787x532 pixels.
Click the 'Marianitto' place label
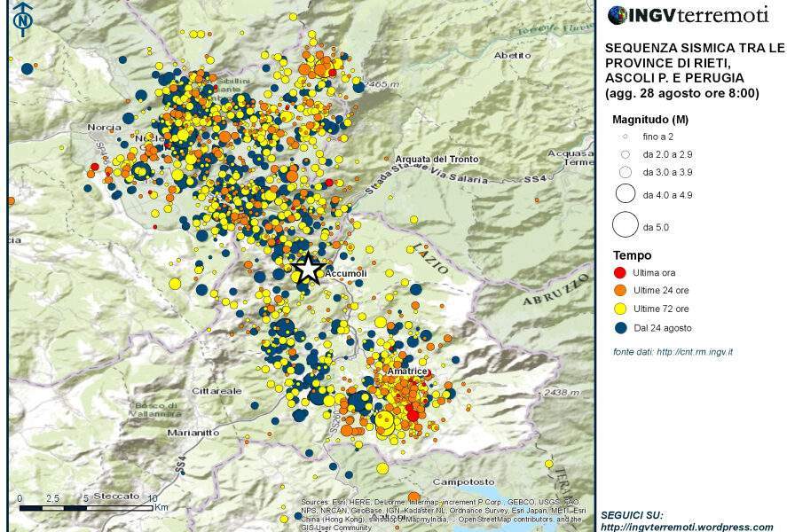[193, 432]
